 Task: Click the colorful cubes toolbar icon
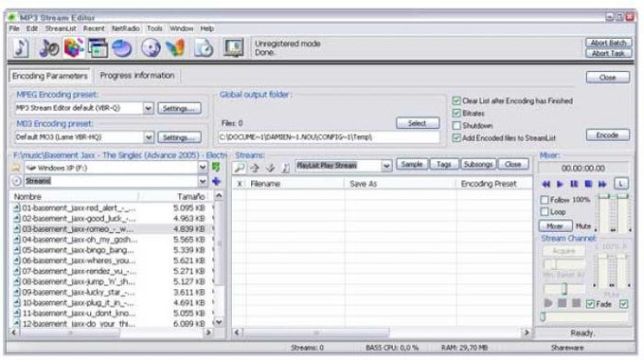click(74, 47)
